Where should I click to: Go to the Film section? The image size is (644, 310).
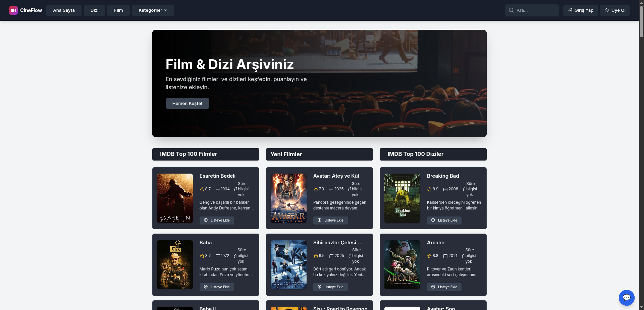118,10
